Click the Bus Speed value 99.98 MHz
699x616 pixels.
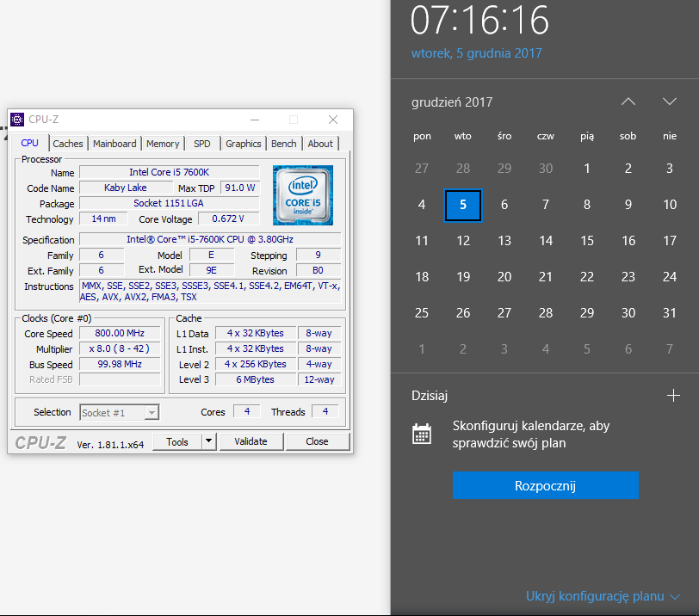[x=120, y=364]
